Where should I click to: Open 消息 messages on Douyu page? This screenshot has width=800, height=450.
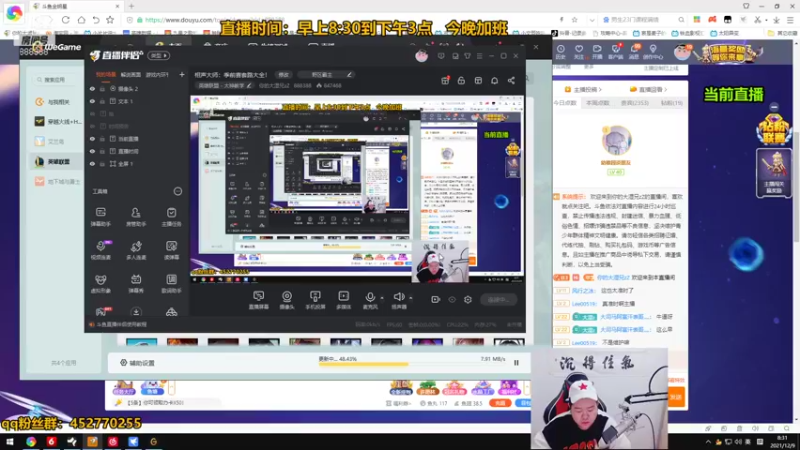(634, 52)
